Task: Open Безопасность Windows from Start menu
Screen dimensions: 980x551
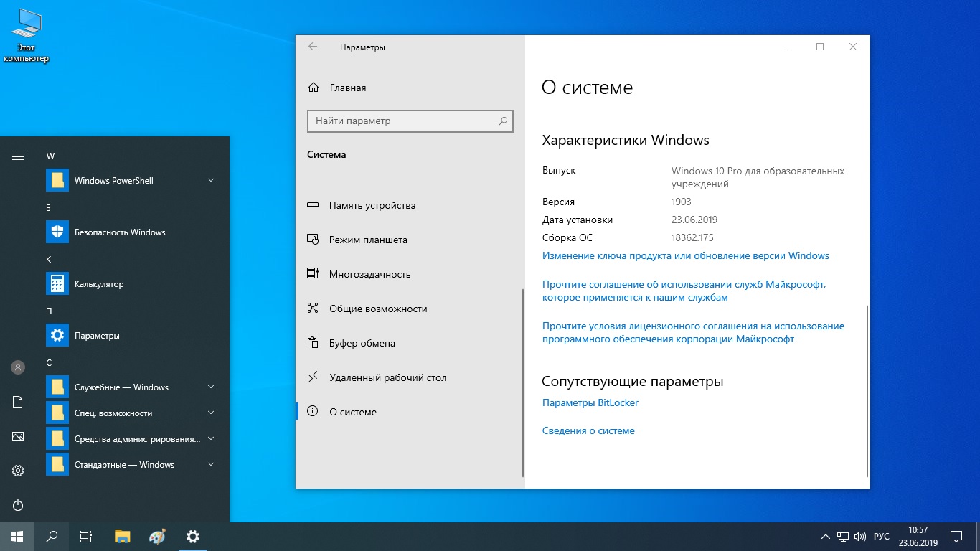Action: (133, 232)
